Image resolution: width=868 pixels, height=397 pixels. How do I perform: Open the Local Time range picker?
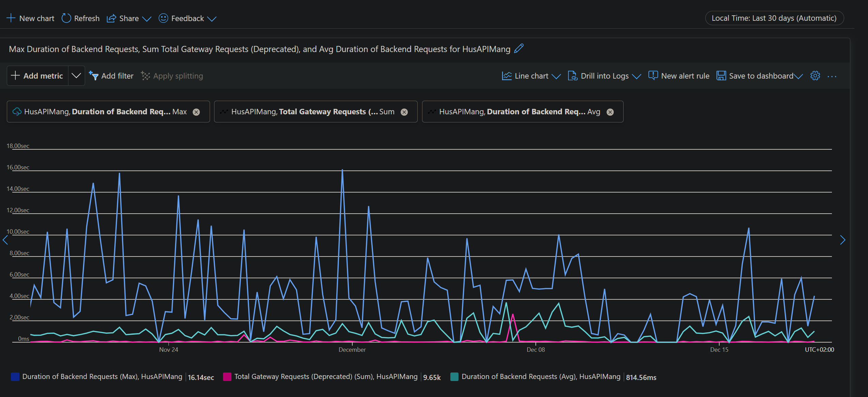click(774, 18)
